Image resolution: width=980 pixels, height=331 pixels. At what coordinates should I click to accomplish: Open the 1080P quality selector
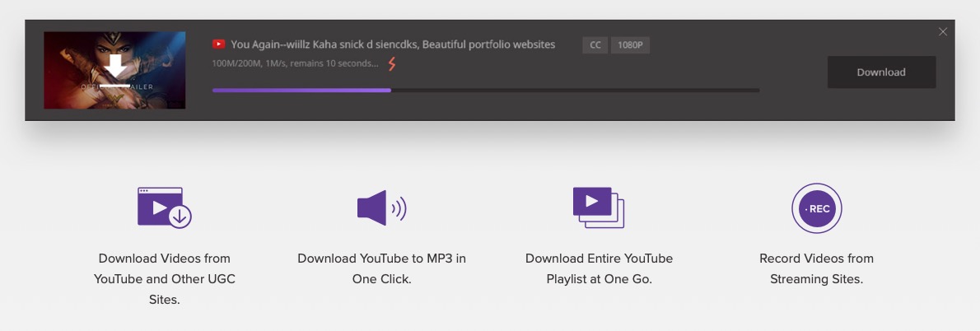tap(630, 45)
